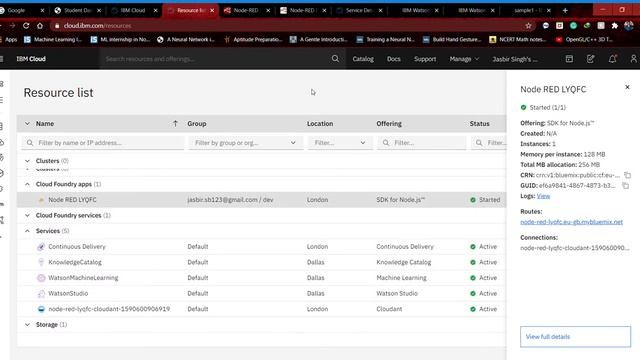Open the Location filter dropdown
The image size is (640, 360).
click(x=340, y=143)
